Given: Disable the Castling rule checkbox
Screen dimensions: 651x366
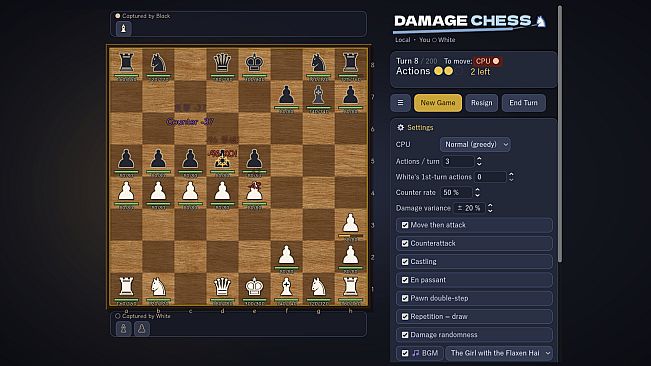Looking at the screenshot, I should tap(405, 261).
